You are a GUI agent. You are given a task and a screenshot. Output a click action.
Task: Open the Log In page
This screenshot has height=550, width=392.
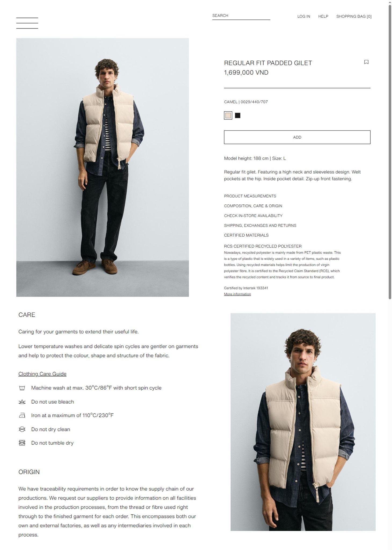pyautogui.click(x=304, y=16)
